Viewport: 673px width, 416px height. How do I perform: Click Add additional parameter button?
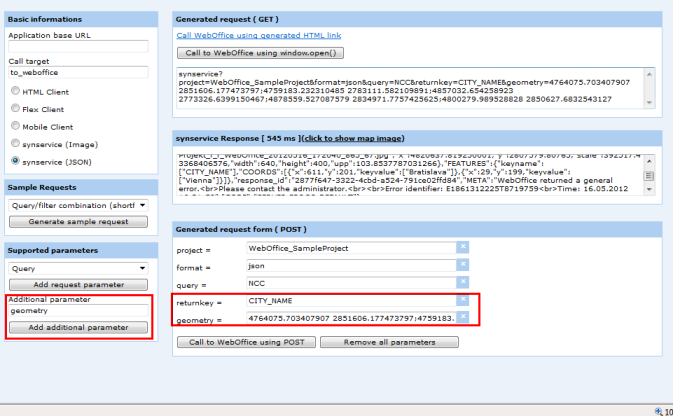[x=79, y=328]
